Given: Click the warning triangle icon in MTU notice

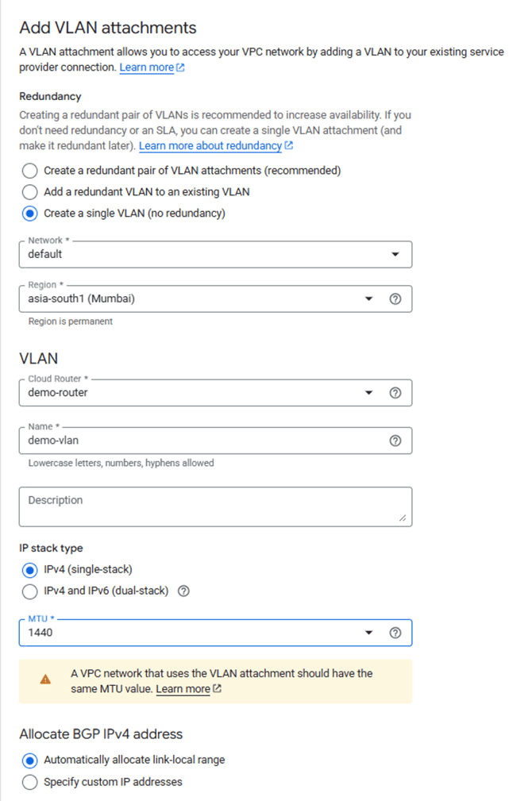Looking at the screenshot, I should pos(45,680).
